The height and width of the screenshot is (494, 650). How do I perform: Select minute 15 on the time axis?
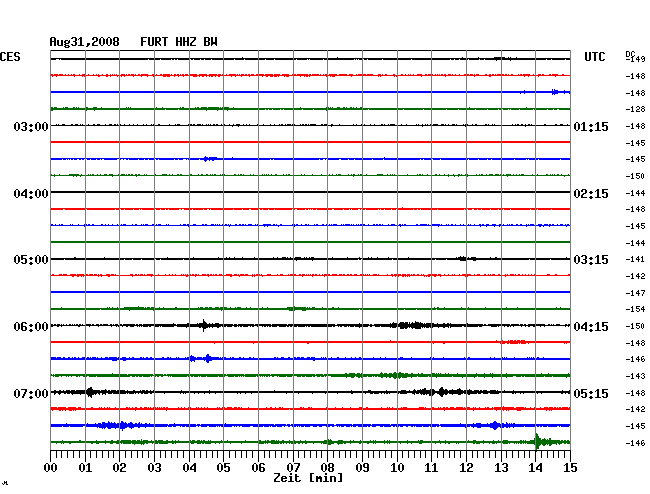[570, 467]
